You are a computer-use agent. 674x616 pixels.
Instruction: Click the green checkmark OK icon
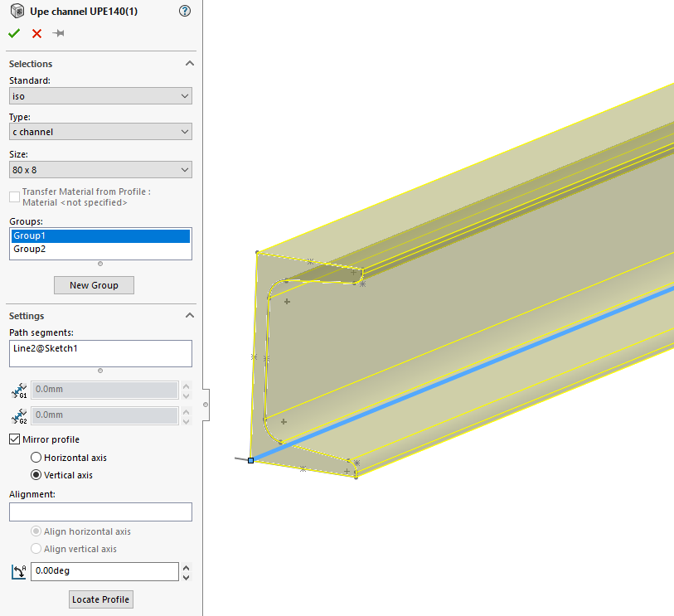point(14,33)
